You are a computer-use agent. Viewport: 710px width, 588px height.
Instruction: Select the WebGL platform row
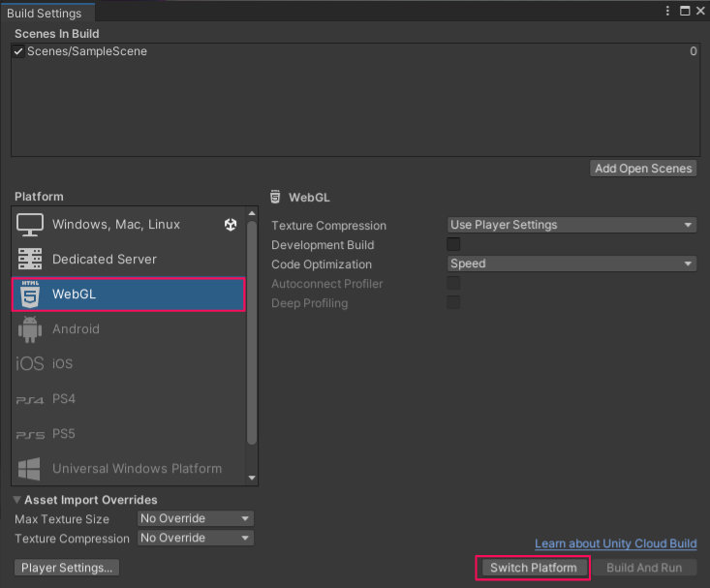click(x=129, y=294)
